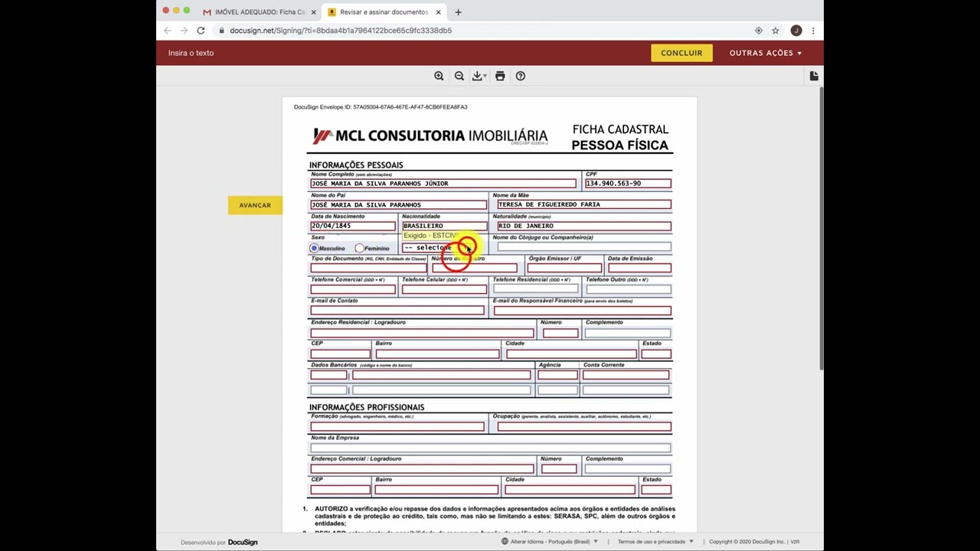The height and width of the screenshot is (551, 980).
Task: Click the Data de Emissão field
Action: pos(639,268)
